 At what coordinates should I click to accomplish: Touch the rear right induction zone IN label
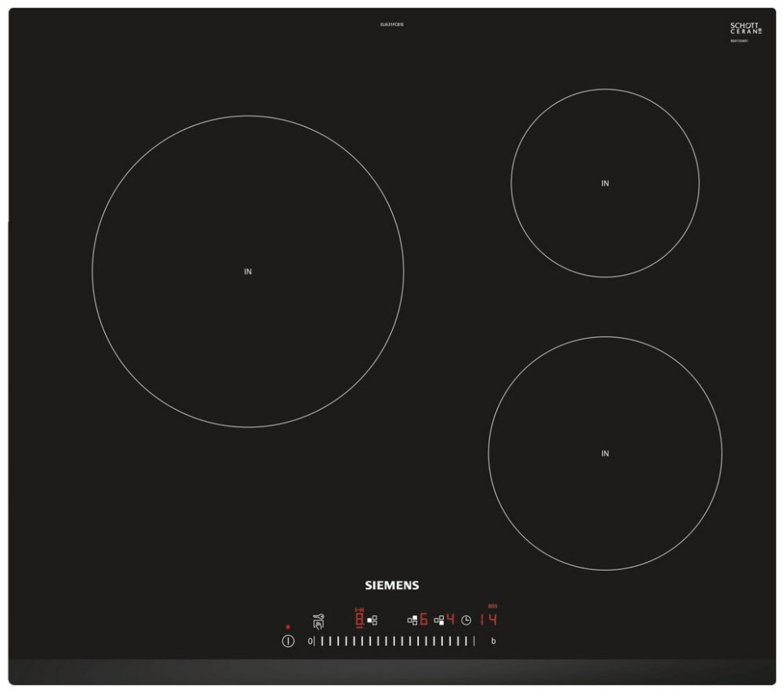point(605,184)
